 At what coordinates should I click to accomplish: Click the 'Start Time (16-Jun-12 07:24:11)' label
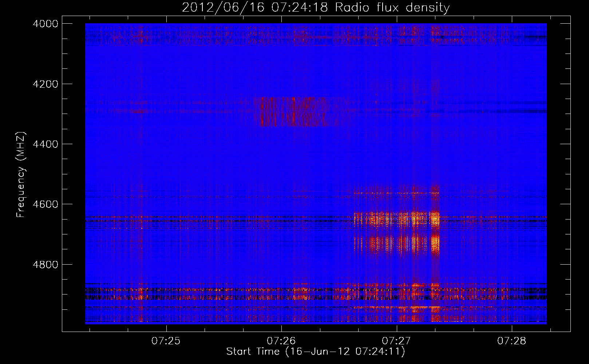316,352
